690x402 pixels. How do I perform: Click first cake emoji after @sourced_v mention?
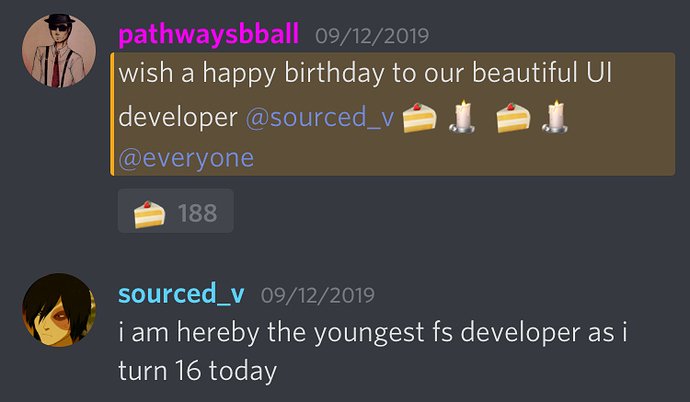click(419, 117)
